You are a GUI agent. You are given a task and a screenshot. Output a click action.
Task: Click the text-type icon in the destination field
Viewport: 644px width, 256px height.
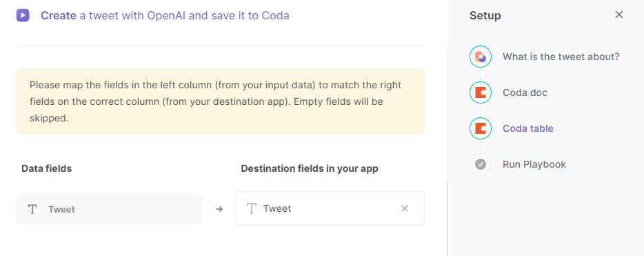point(252,208)
